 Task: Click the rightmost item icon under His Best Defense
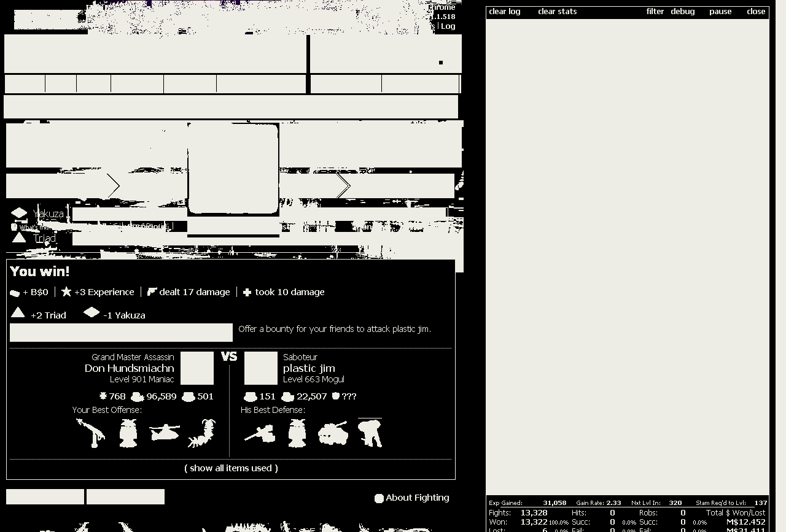coord(370,433)
